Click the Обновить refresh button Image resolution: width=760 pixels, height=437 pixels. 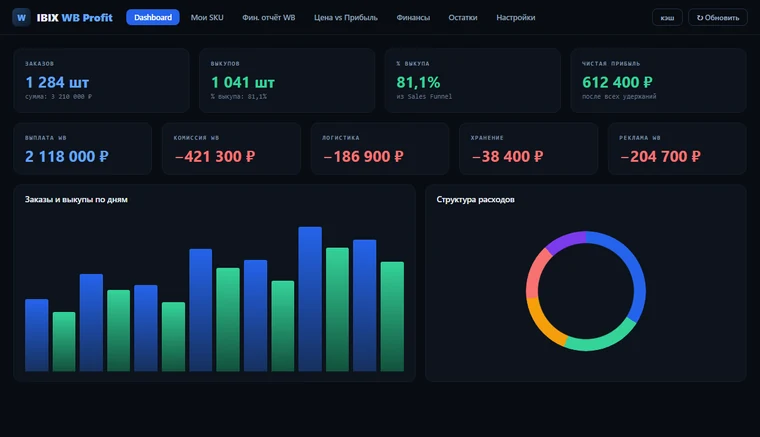tap(718, 17)
